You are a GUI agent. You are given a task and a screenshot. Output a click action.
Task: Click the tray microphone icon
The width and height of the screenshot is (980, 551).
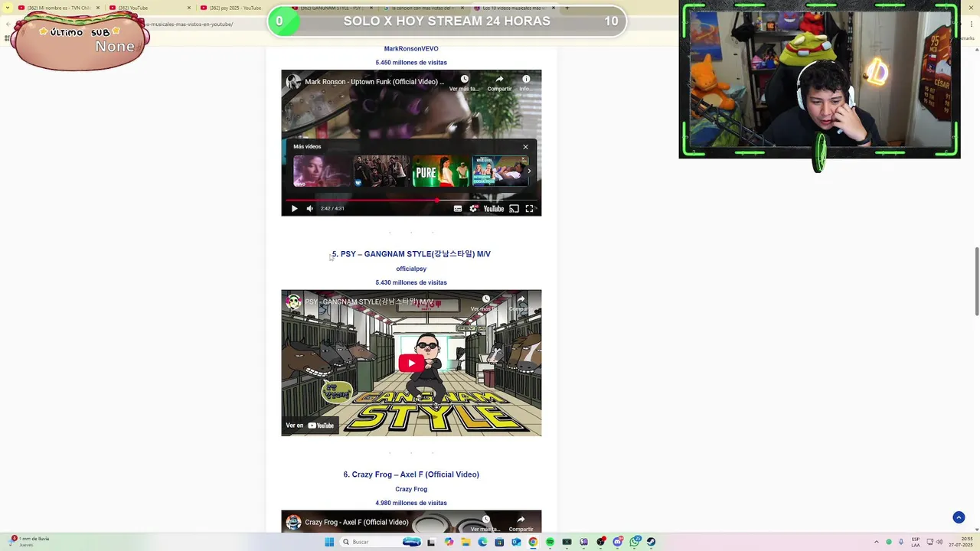(x=901, y=542)
